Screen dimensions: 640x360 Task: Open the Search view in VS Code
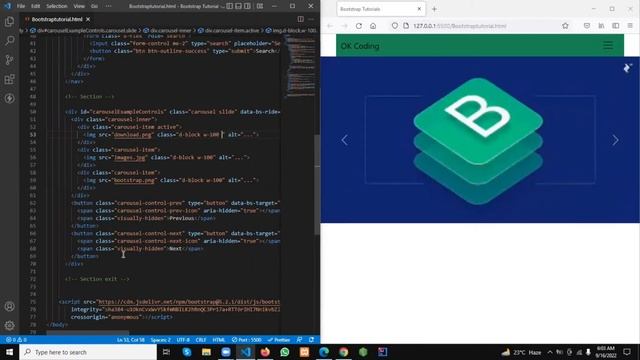click(x=9, y=40)
